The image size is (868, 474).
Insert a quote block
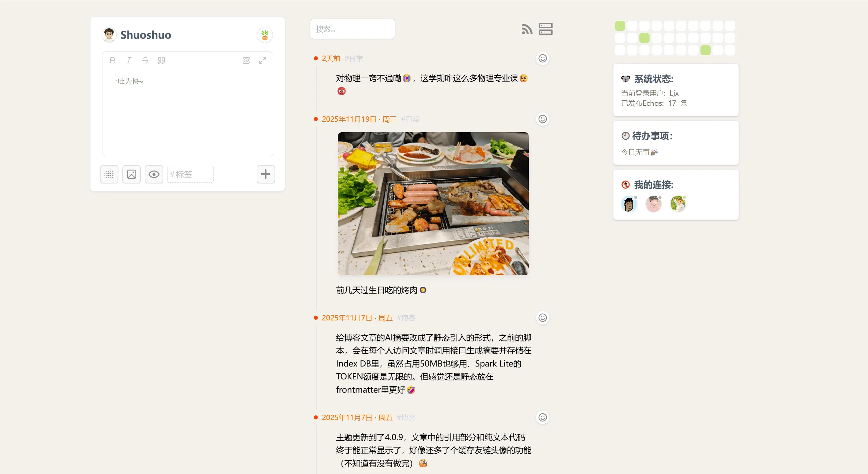[x=161, y=60]
